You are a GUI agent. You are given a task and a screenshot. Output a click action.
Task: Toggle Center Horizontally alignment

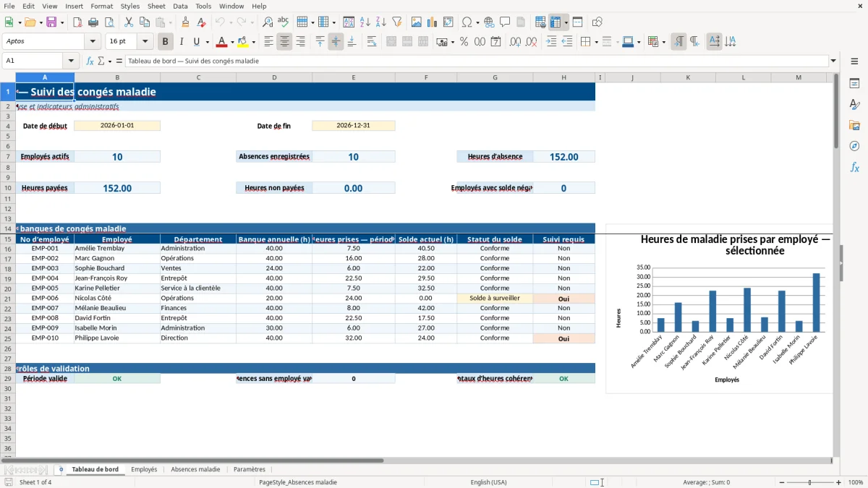[x=284, y=42]
